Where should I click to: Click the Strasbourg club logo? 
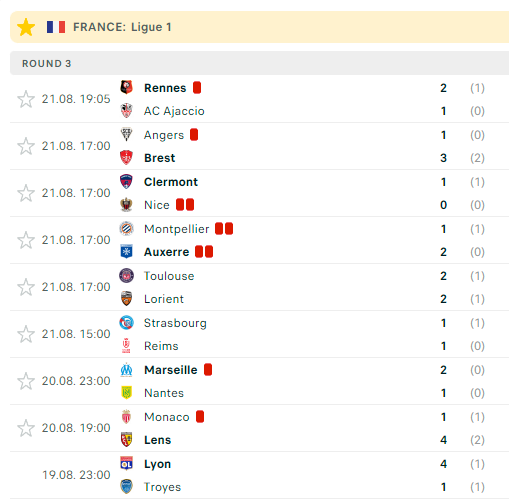[126, 323]
